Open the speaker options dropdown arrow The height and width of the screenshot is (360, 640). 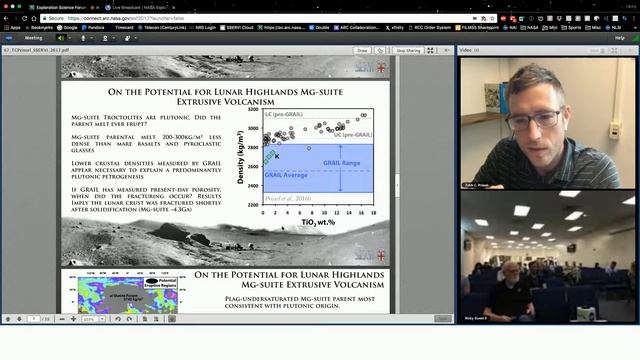[69, 38]
